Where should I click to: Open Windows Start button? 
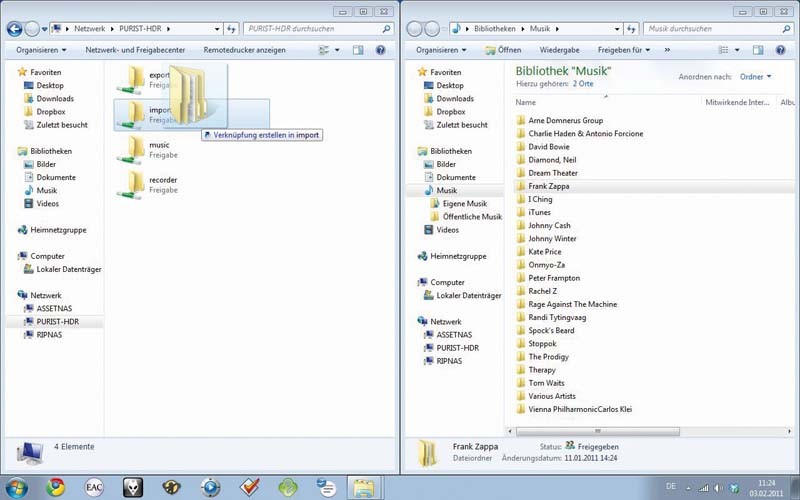[17, 488]
